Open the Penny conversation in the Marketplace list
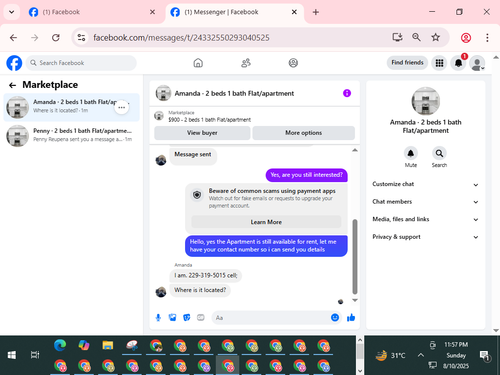 coord(71,135)
